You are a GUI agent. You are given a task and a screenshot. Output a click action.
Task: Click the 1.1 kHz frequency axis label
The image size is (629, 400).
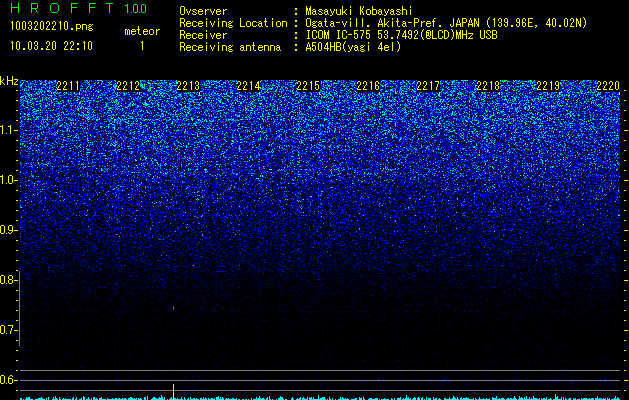pyautogui.click(x=9, y=130)
